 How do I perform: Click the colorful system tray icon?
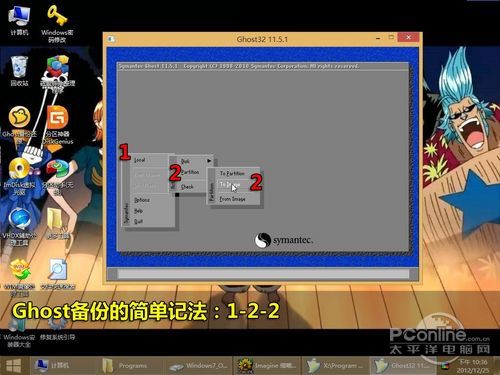[x=444, y=366]
